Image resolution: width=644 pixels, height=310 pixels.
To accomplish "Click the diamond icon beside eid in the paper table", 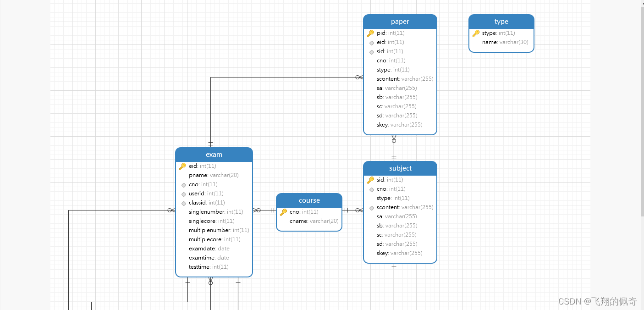I will pos(372,43).
